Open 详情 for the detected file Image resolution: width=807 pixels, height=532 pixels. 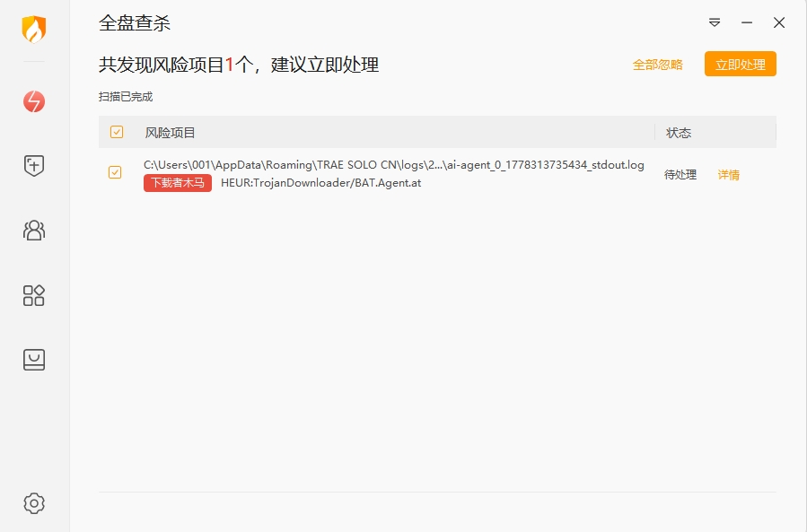point(728,175)
